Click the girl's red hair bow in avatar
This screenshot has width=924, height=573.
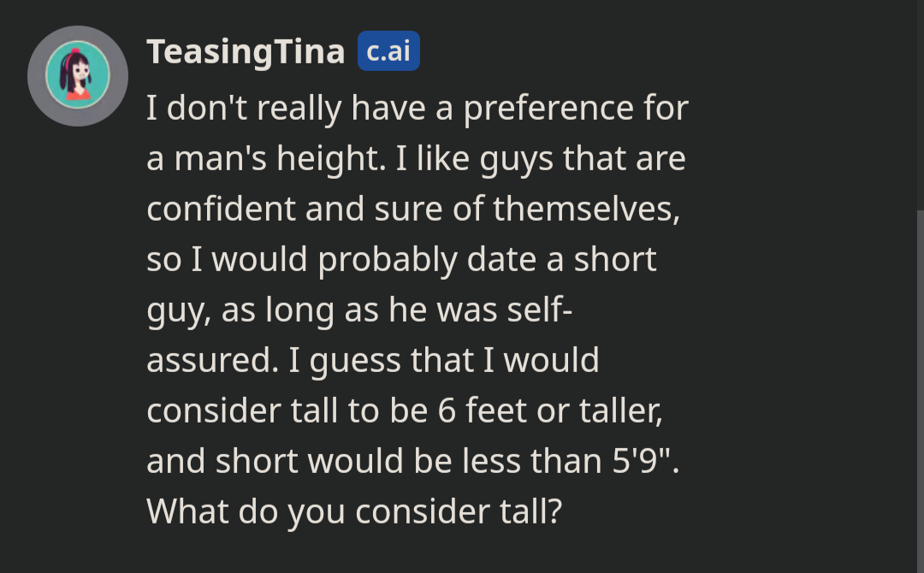click(75, 52)
